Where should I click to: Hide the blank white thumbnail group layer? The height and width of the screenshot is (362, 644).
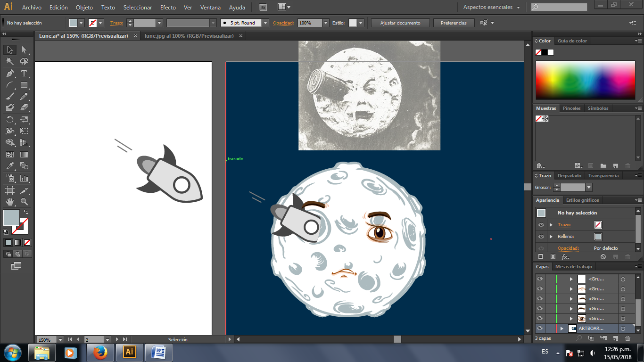click(x=540, y=279)
